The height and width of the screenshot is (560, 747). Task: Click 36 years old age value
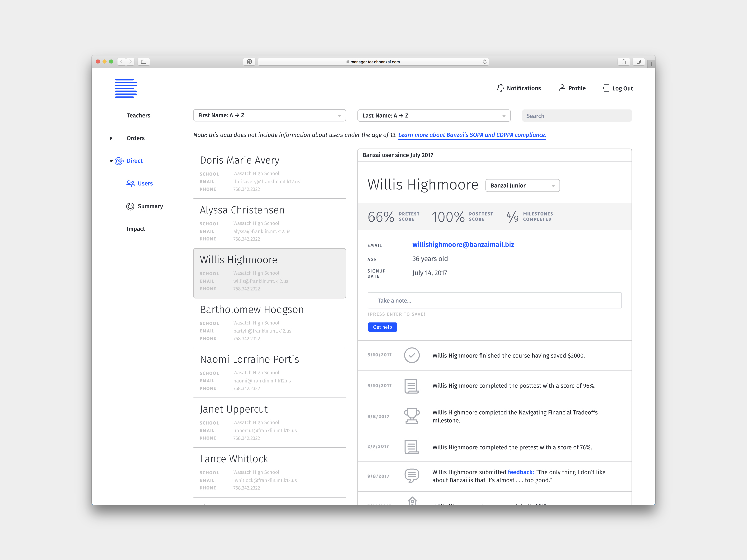pos(430,259)
